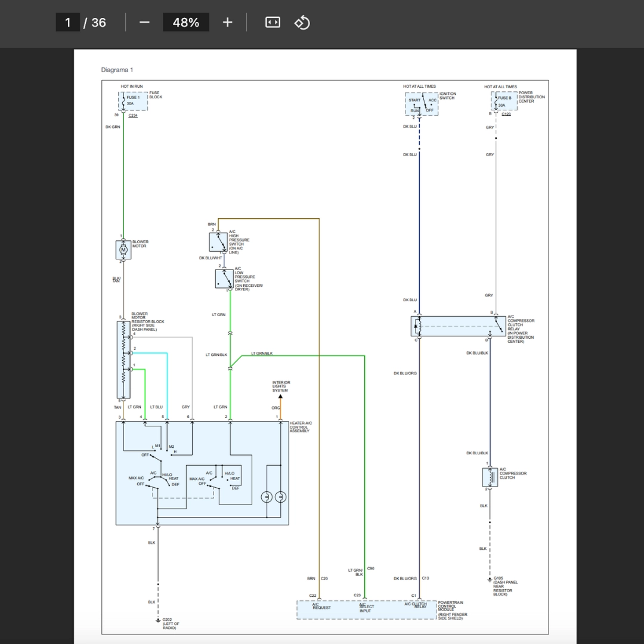Click the 'A/C COMPRESSOR CLUTCH RELAY' label

pyautogui.click(x=521, y=329)
